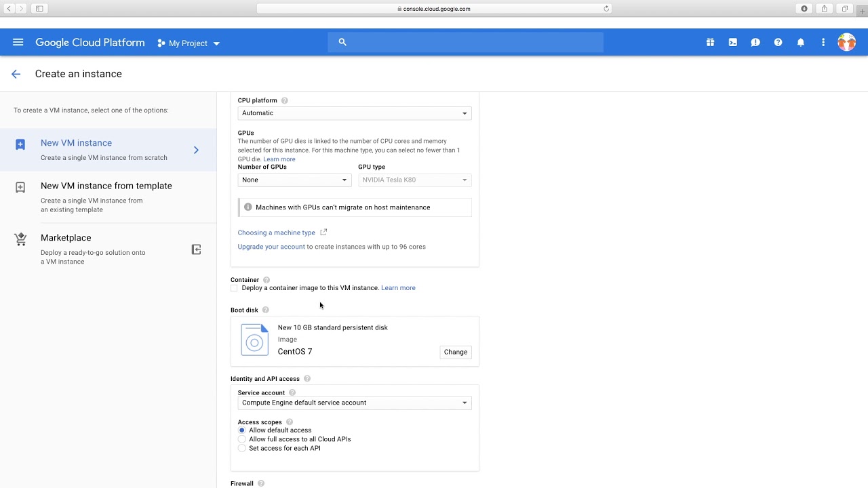Viewport: 868px width, 488px height.
Task: Click the account avatar picture
Action: click(846, 42)
